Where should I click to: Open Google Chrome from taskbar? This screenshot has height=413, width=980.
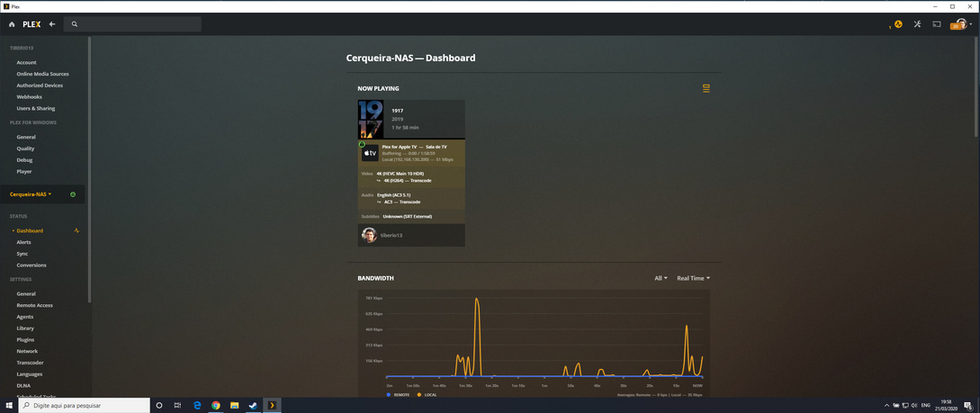[216, 405]
